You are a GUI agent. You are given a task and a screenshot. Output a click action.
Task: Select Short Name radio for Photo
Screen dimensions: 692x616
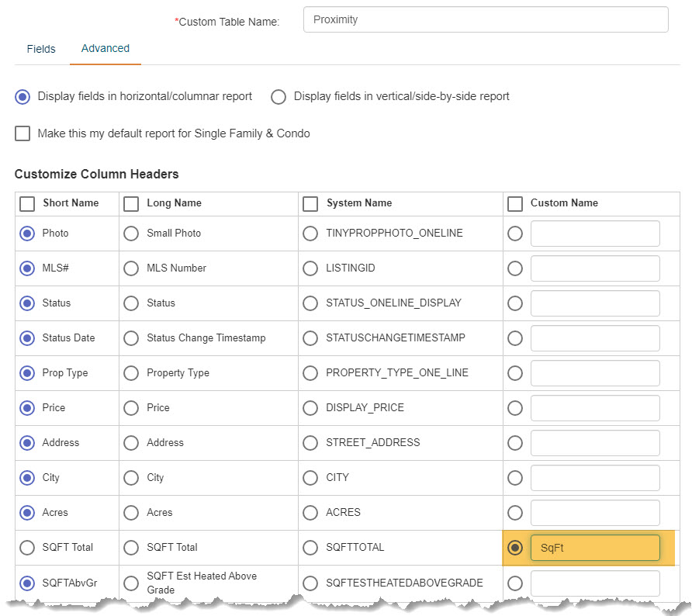27,234
